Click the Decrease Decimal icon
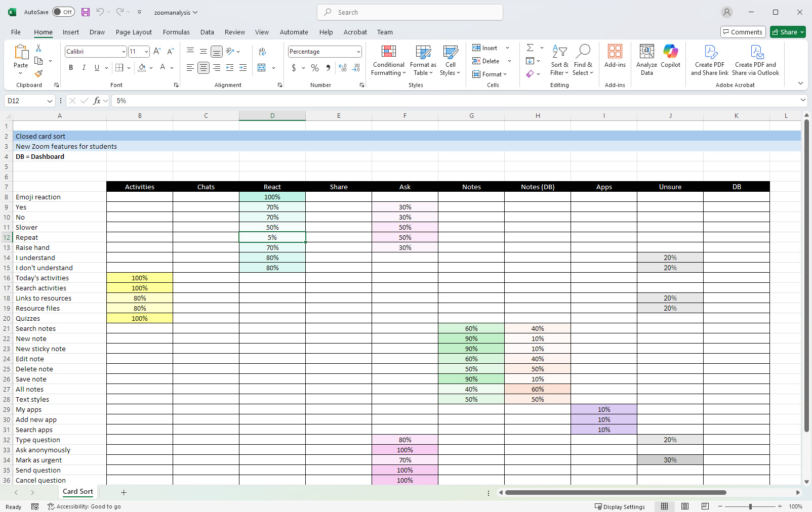Image resolution: width=812 pixels, height=512 pixels. pyautogui.click(x=356, y=68)
